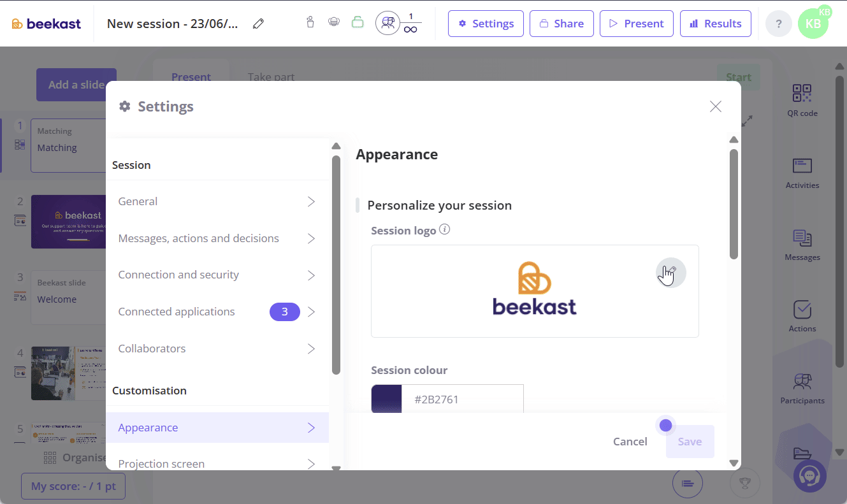Click the green Start button

(x=739, y=77)
